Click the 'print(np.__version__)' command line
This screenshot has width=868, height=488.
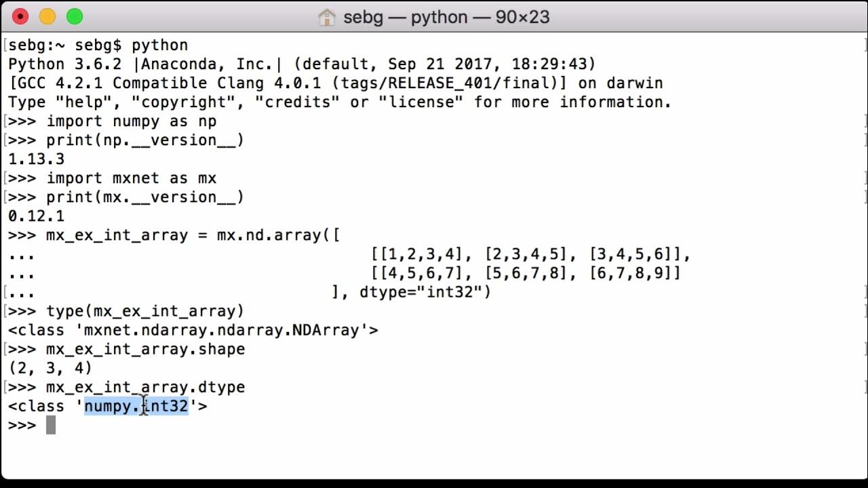click(x=144, y=140)
